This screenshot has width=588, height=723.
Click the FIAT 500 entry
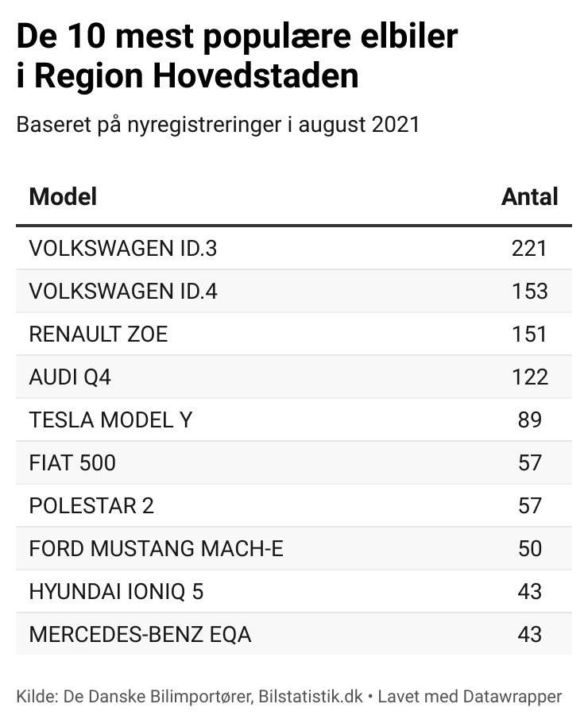pyautogui.click(x=72, y=462)
